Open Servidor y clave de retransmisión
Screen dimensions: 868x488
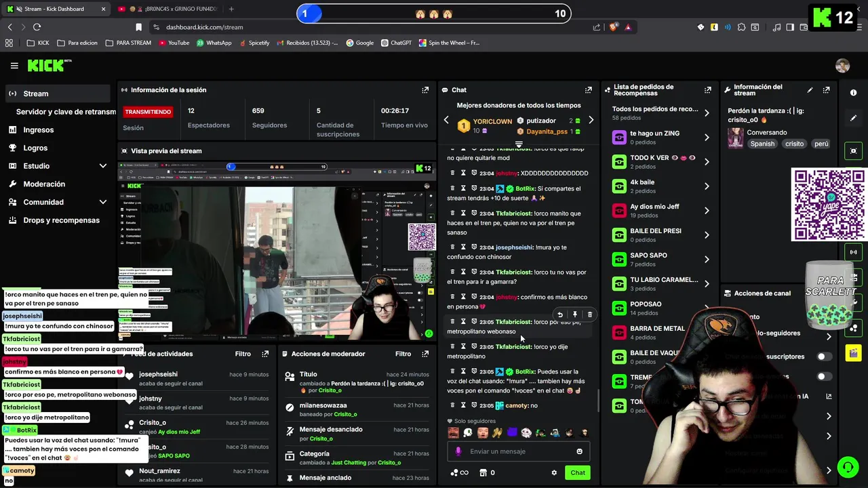click(66, 112)
